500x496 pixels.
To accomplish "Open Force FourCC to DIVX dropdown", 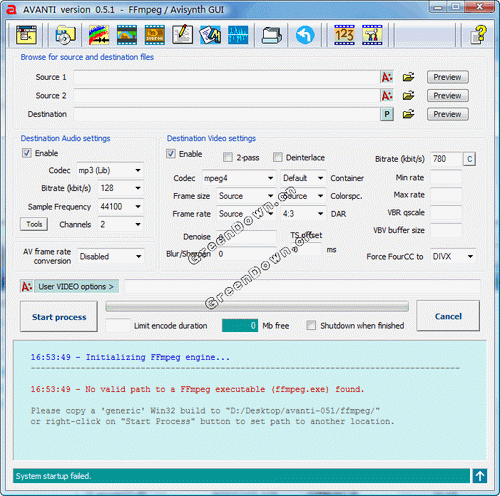I will pos(453,256).
